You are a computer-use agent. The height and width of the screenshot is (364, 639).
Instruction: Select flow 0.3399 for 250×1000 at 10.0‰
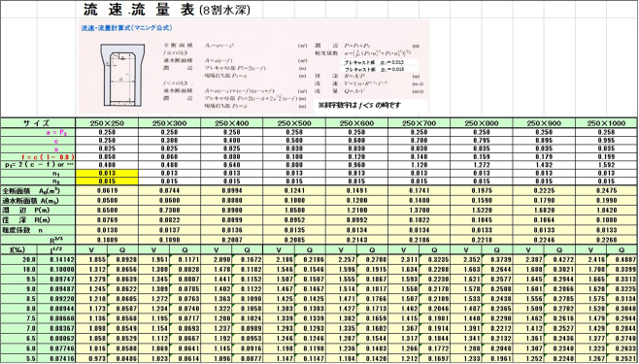622,269
